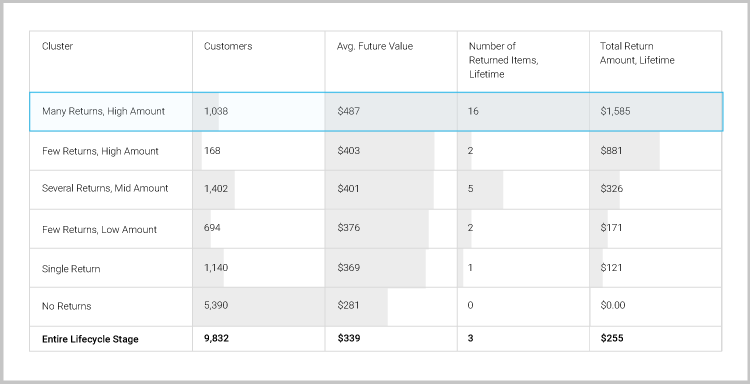The image size is (750, 384).
Task: Click the Entire Lifecycle Stage summary row
Action: click(376, 339)
